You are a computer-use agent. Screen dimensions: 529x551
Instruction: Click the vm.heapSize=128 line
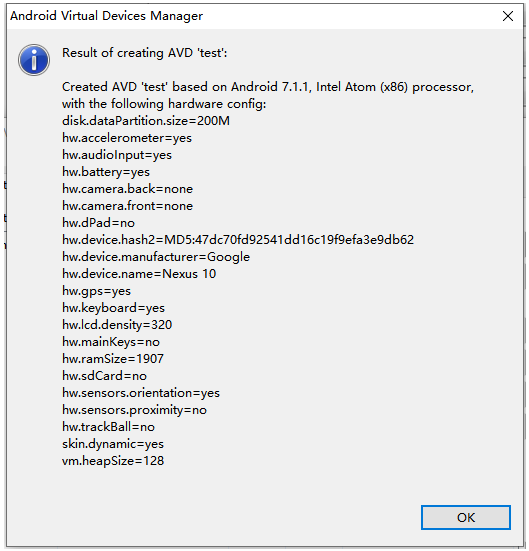pos(113,461)
